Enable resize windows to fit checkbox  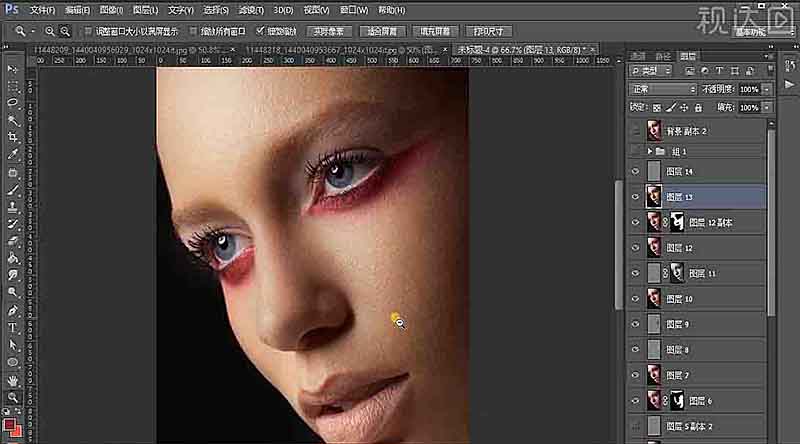click(x=88, y=32)
